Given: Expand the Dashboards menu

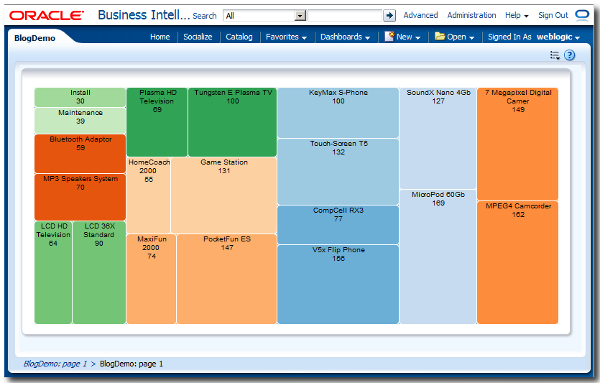Looking at the screenshot, I should 345,37.
